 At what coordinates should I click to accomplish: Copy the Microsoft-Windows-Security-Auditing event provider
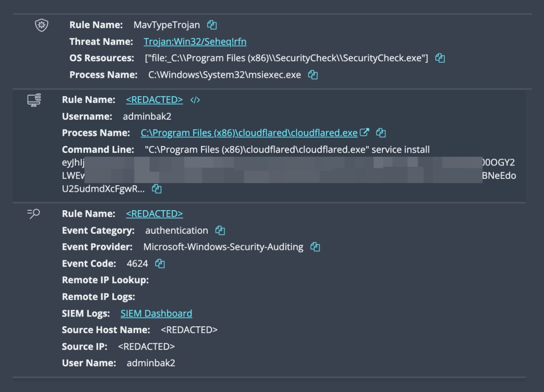(x=315, y=247)
